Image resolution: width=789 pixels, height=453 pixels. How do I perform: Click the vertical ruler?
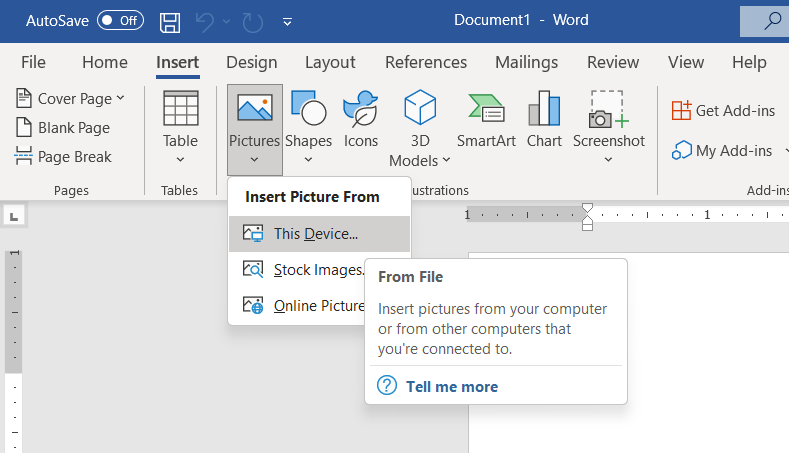[x=14, y=350]
